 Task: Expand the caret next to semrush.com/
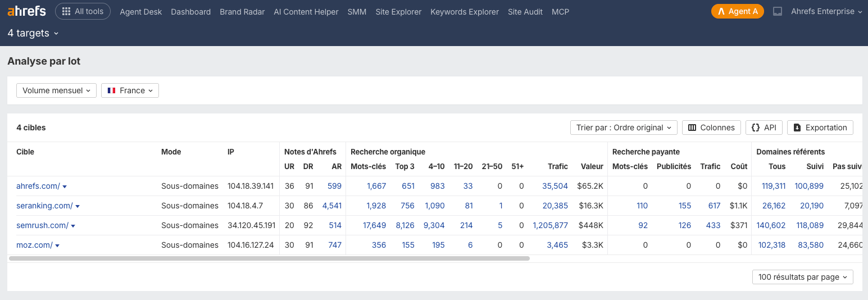point(73,226)
